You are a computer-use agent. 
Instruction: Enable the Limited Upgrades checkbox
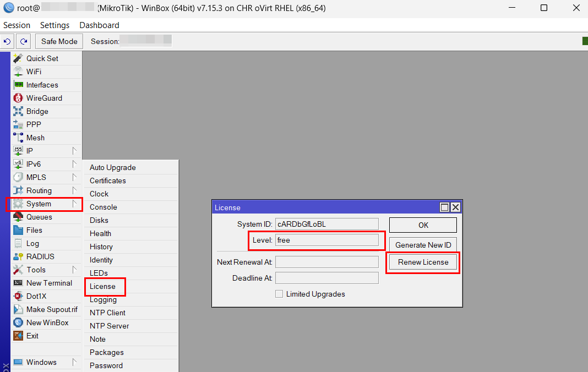click(x=280, y=294)
